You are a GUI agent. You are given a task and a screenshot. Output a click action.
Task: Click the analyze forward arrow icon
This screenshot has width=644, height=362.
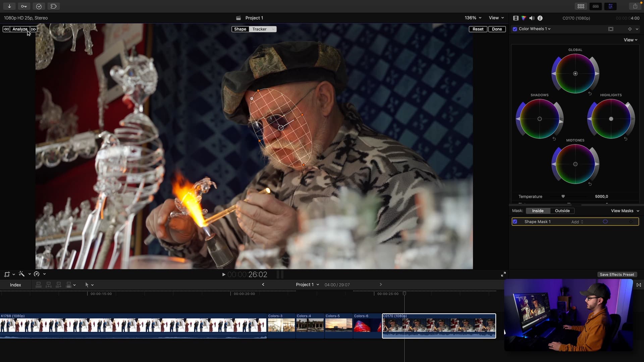tap(33, 29)
